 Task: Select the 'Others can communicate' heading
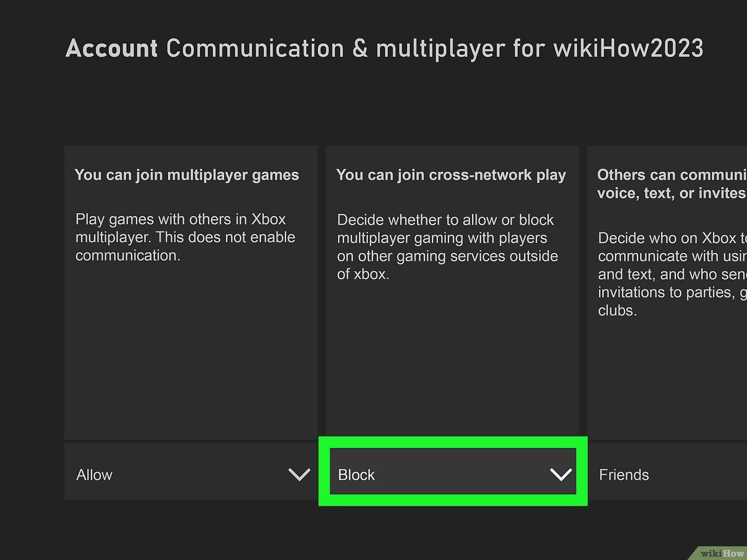(672, 184)
